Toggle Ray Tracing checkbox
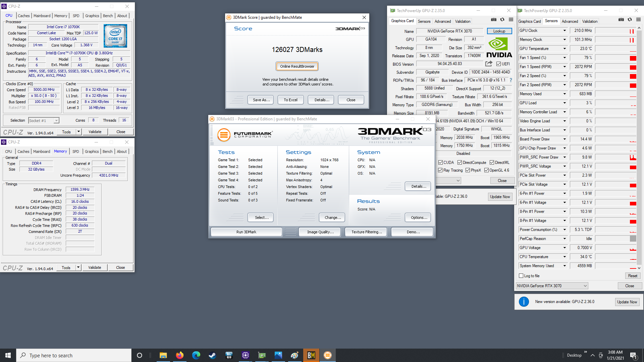This screenshot has width=644, height=362. [440, 170]
